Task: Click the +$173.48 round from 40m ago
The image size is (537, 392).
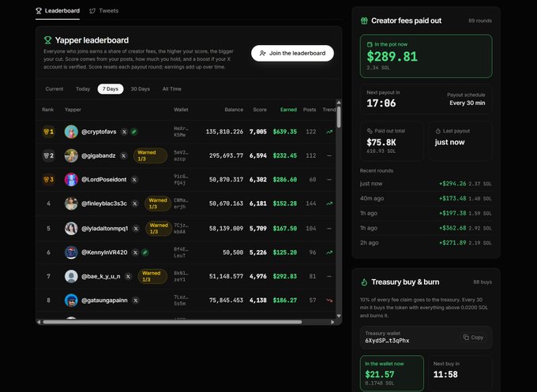Action: (x=426, y=199)
